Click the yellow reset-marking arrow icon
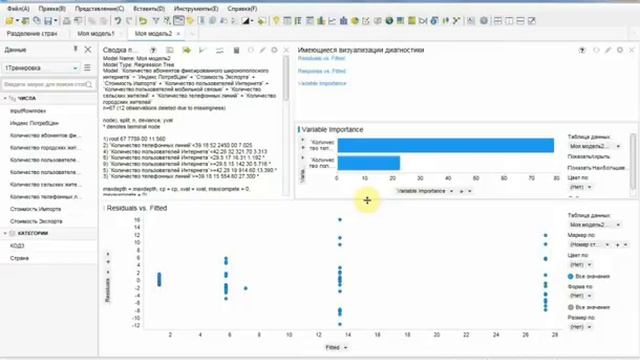The height and width of the screenshot is (360, 640). pos(143,20)
